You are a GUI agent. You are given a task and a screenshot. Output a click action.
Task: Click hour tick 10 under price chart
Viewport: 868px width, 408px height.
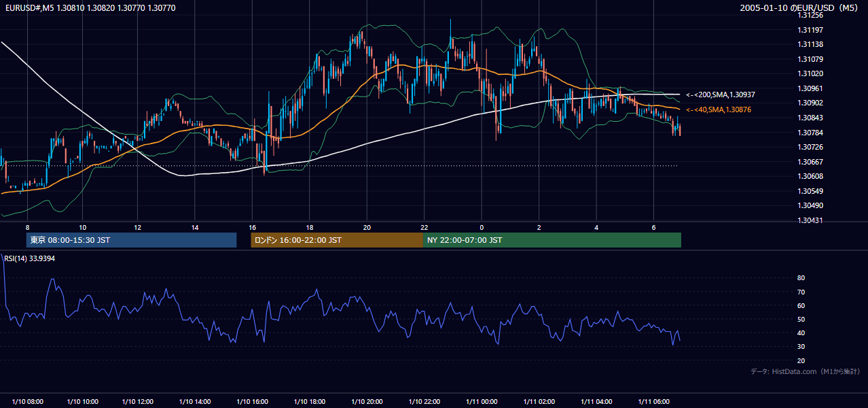pyautogui.click(x=82, y=227)
